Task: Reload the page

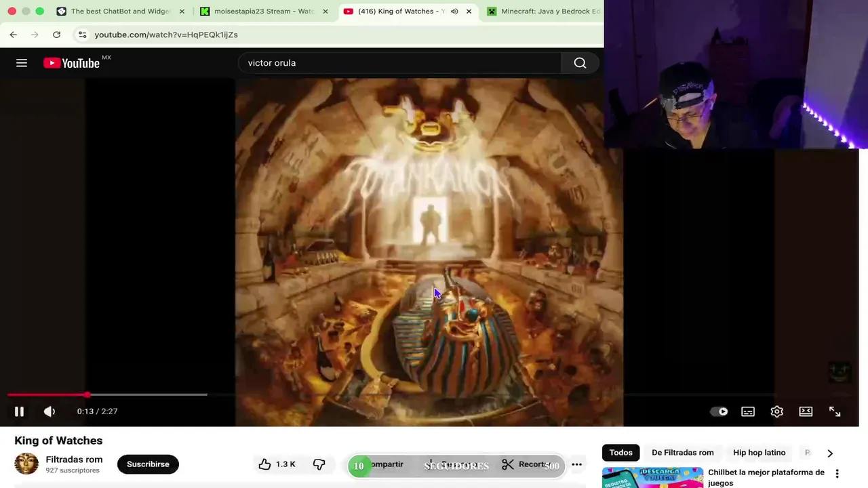Action: 57,35
